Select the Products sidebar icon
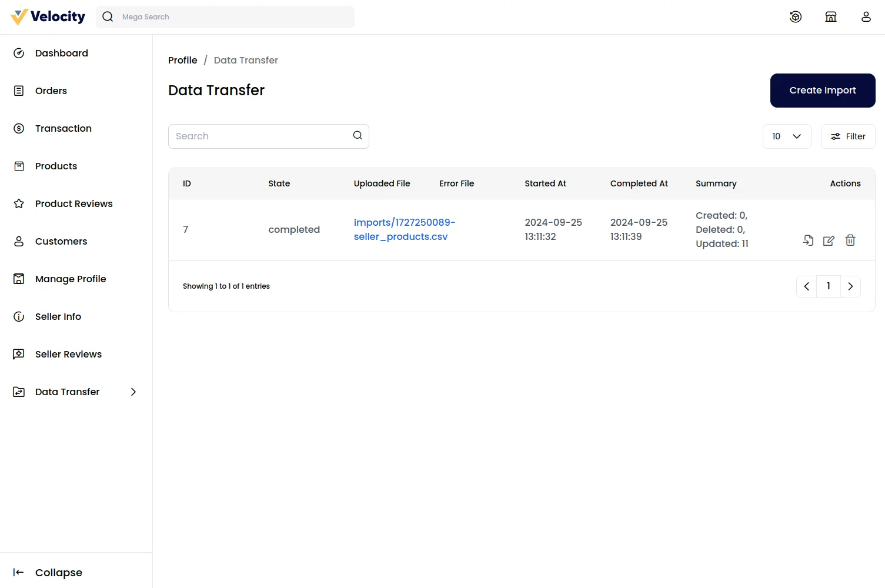The height and width of the screenshot is (588, 885). [18, 166]
